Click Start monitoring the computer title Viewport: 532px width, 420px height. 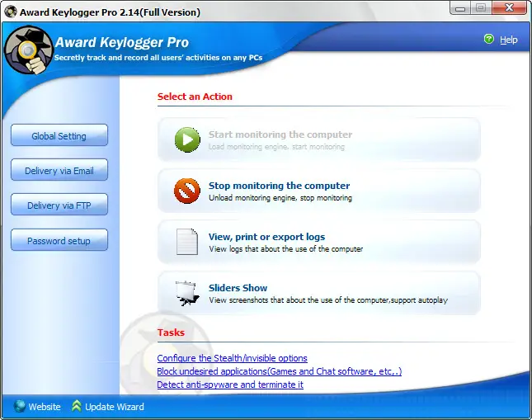tap(280, 134)
